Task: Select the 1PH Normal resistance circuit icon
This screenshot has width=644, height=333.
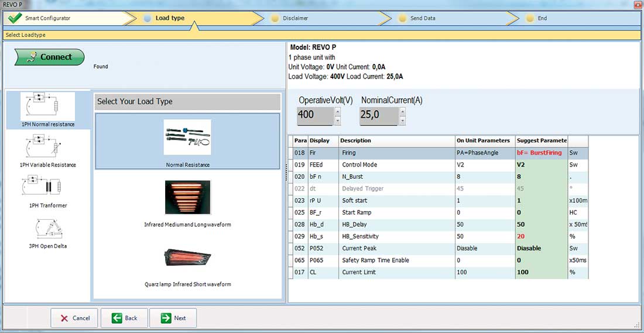Action: [x=47, y=106]
